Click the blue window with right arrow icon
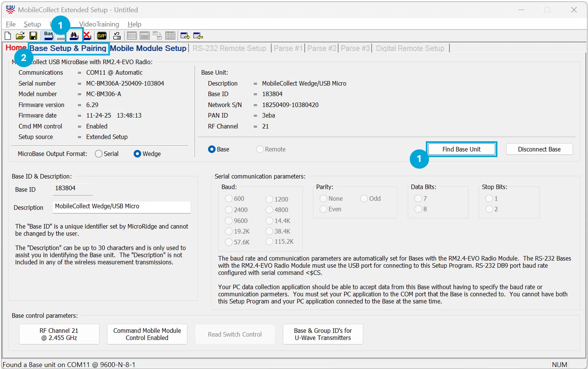The image size is (588, 369). point(185,36)
